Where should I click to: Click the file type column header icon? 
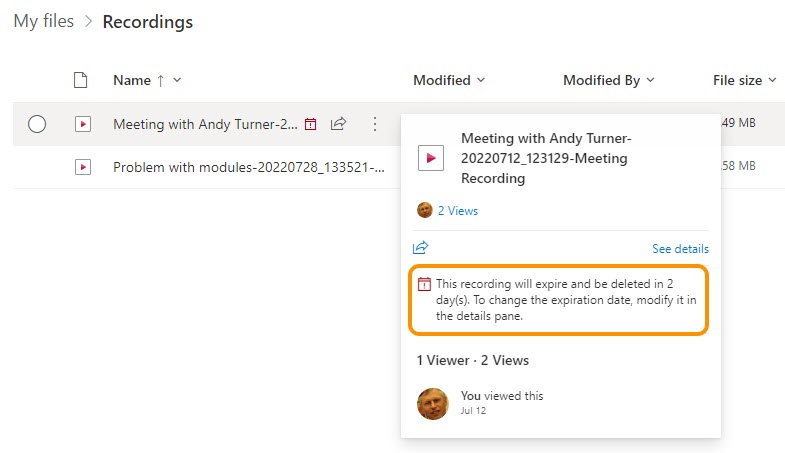(83, 80)
